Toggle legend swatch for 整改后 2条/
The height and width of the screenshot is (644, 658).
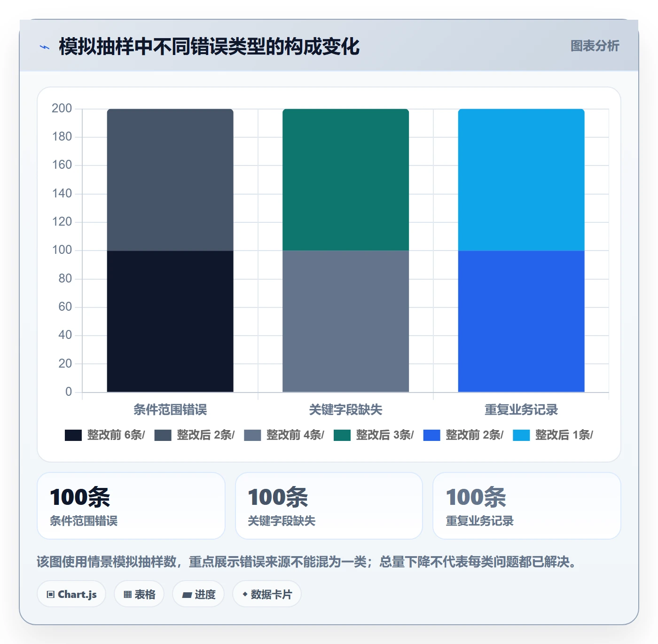[163, 435]
